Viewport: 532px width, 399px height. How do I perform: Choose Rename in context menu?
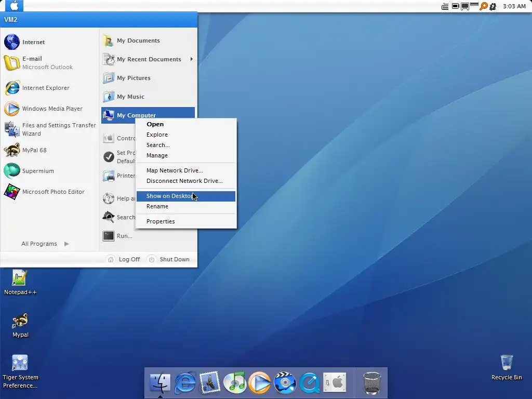point(186,206)
